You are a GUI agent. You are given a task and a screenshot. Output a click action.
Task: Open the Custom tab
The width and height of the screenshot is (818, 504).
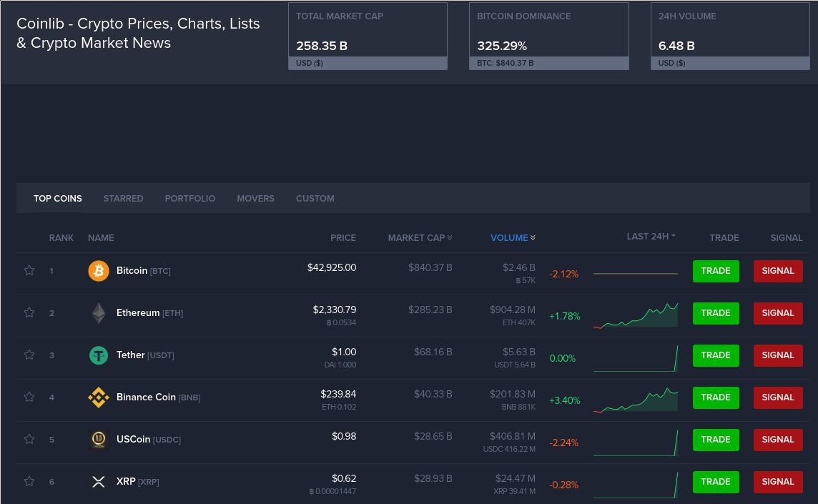pos(315,198)
